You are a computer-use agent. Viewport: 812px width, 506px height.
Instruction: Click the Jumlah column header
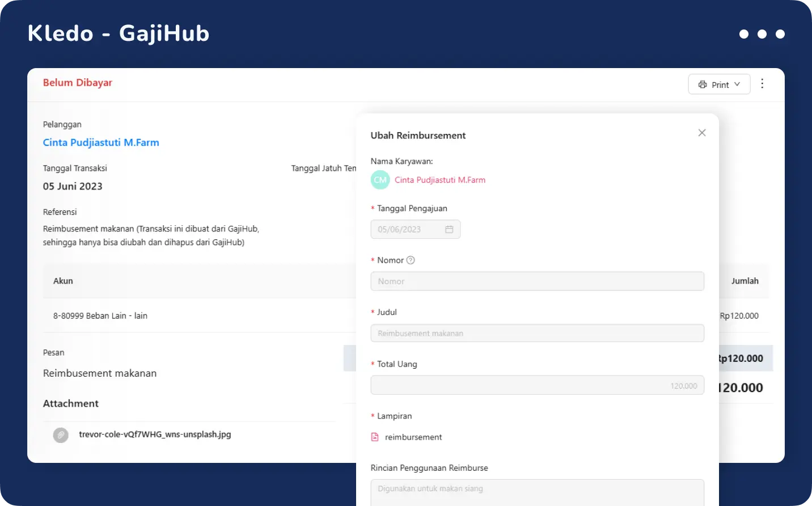(745, 281)
